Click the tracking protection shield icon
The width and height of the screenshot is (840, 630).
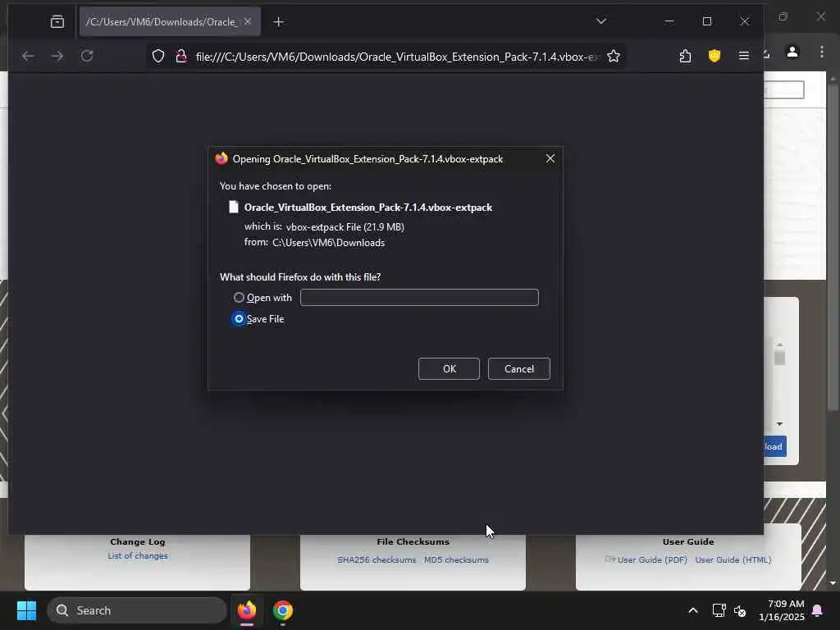158,57
